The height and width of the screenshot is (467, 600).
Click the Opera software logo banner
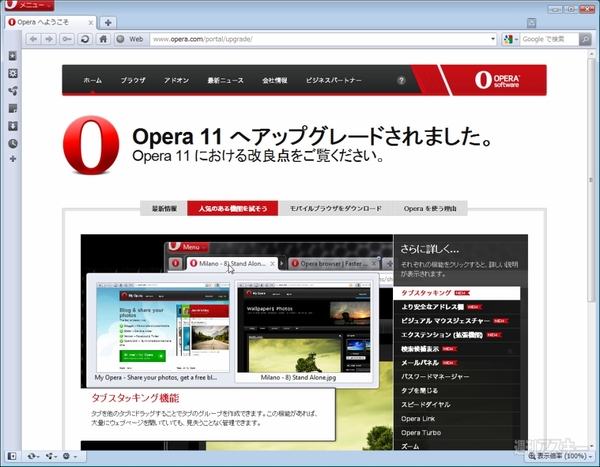pyautogui.click(x=497, y=80)
